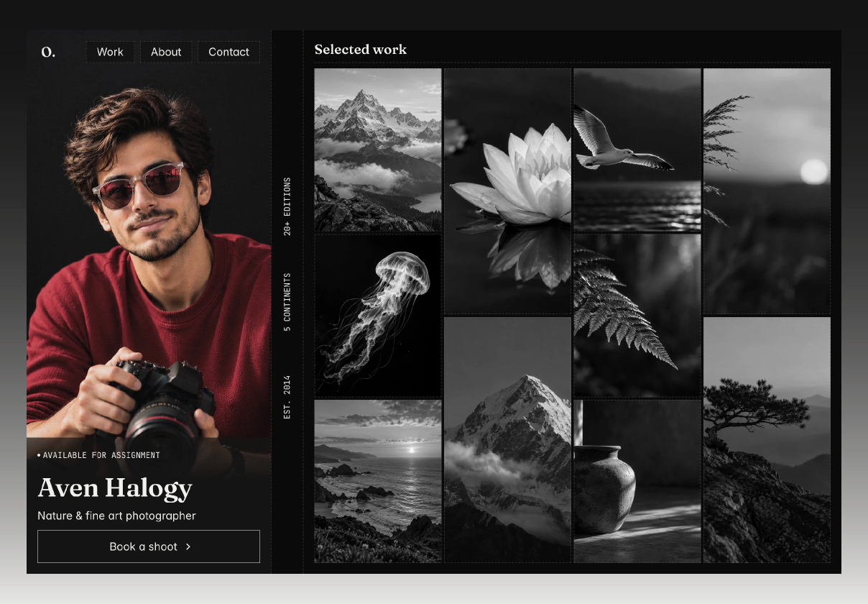Click the 'O.' site logo
This screenshot has width=868, height=604.
(48, 52)
